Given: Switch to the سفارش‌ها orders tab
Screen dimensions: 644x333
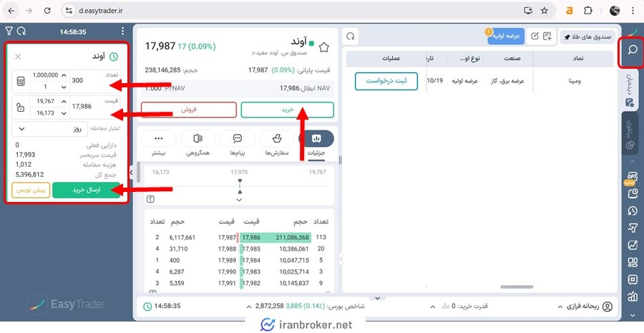Looking at the screenshot, I should pos(277,143).
